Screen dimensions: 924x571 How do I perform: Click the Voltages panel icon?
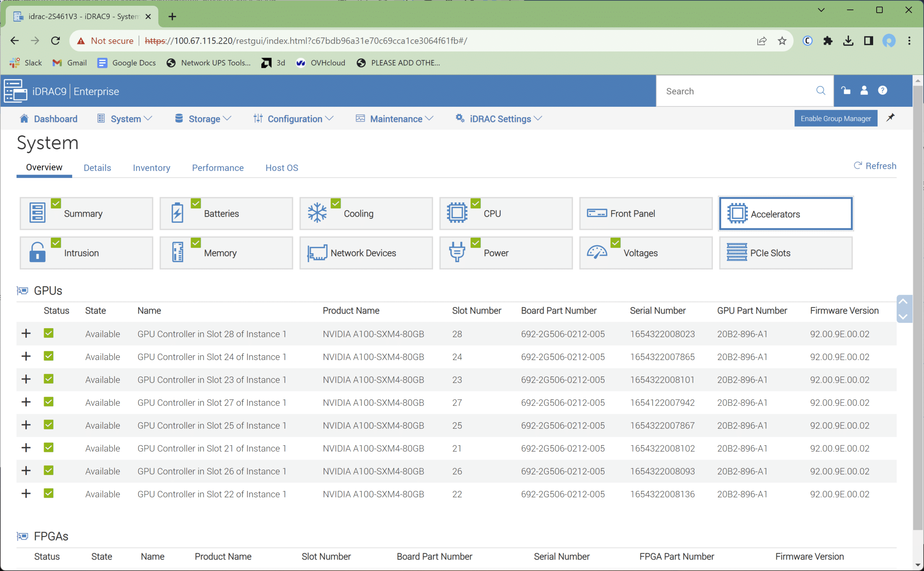pos(599,252)
